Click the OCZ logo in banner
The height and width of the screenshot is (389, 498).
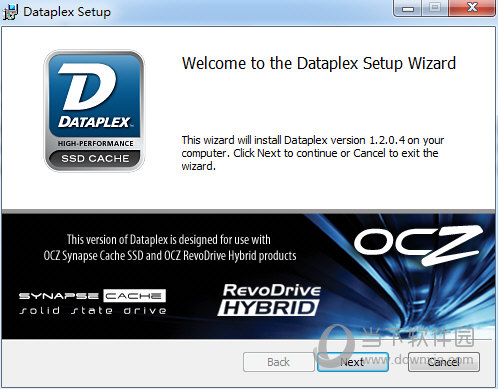(x=419, y=245)
